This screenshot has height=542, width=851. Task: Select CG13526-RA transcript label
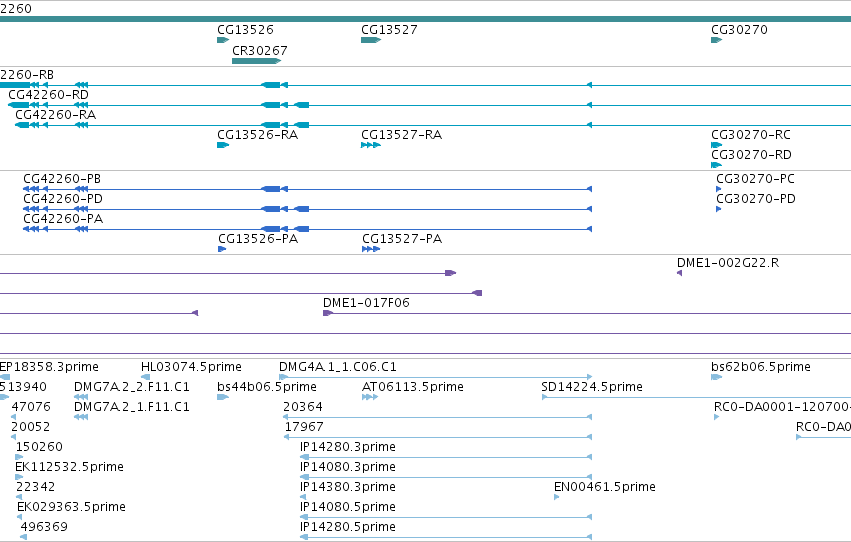click(x=257, y=135)
